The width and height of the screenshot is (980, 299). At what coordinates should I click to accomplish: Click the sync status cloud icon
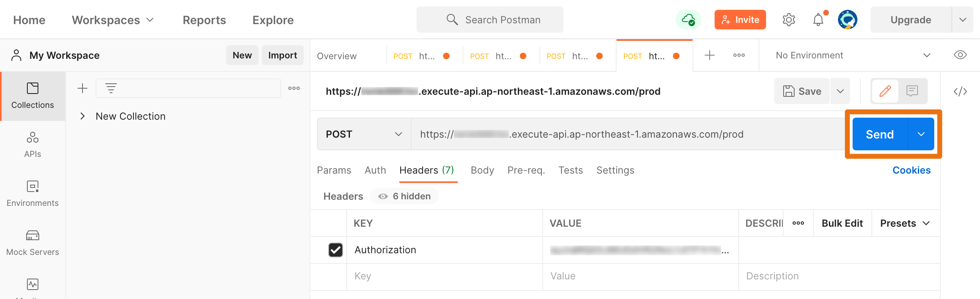[x=688, y=20]
